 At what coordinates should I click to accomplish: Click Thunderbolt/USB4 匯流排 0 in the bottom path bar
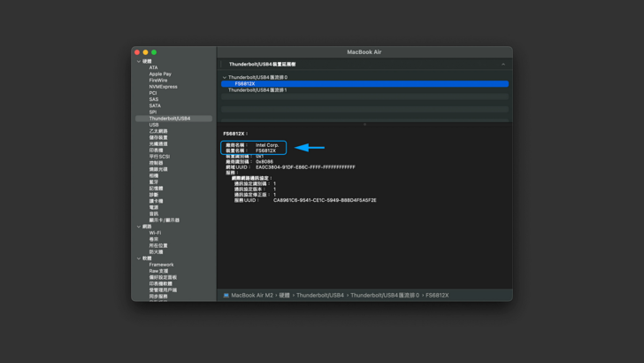(x=385, y=296)
